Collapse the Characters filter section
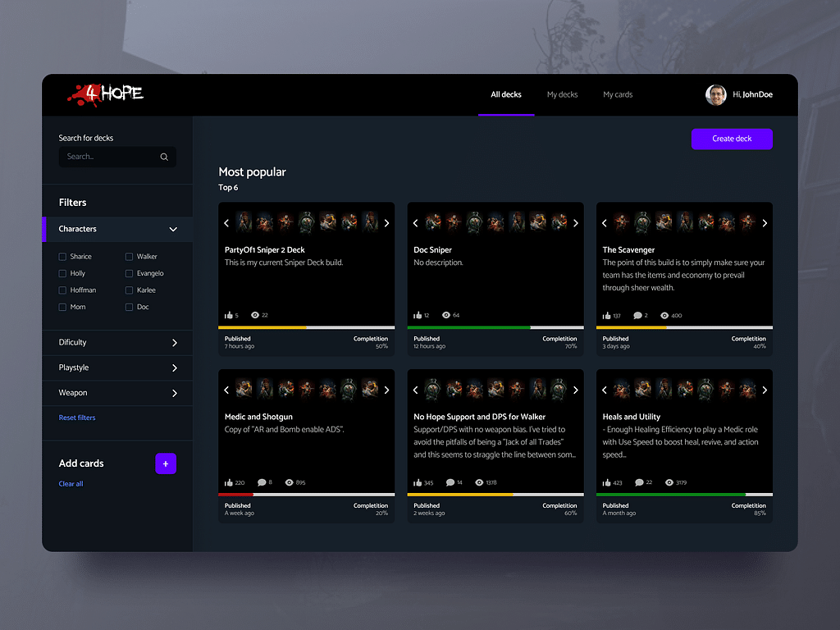 click(x=173, y=230)
